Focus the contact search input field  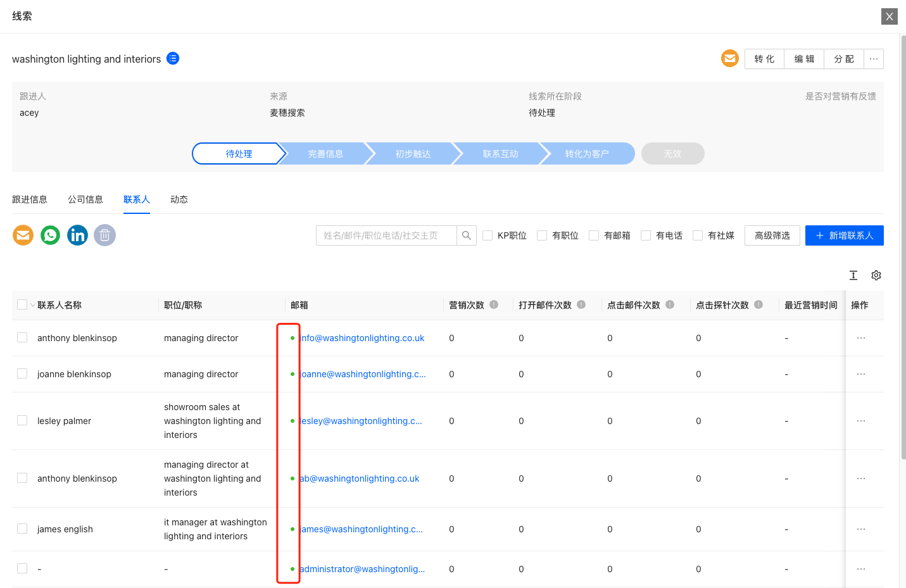click(386, 235)
